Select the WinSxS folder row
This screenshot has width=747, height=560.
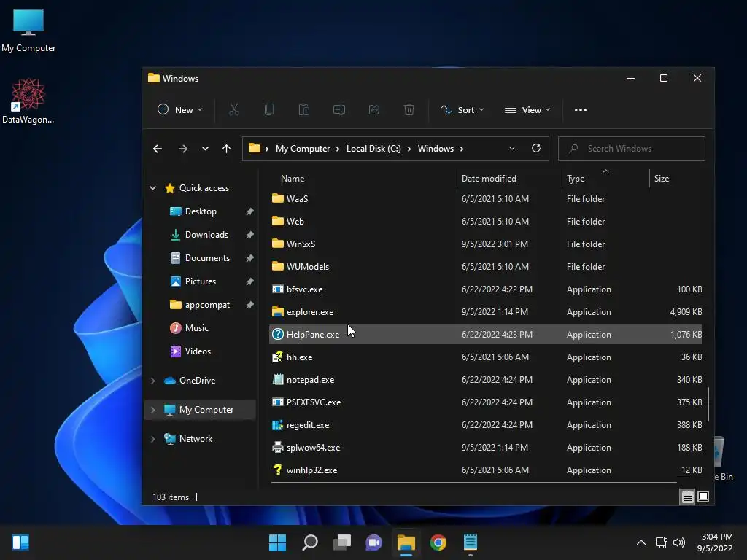[485, 244]
